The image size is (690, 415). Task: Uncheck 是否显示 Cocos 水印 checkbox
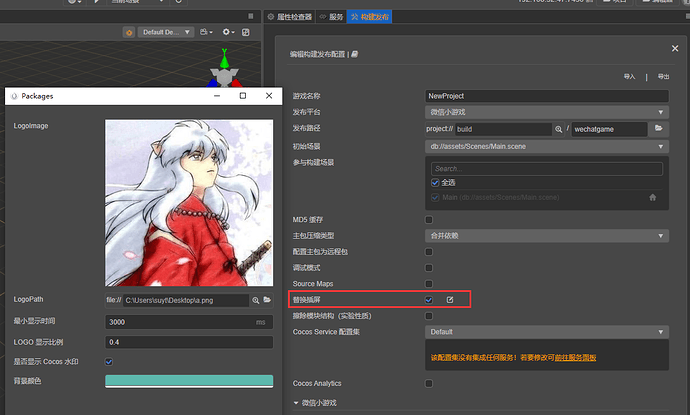coord(109,362)
